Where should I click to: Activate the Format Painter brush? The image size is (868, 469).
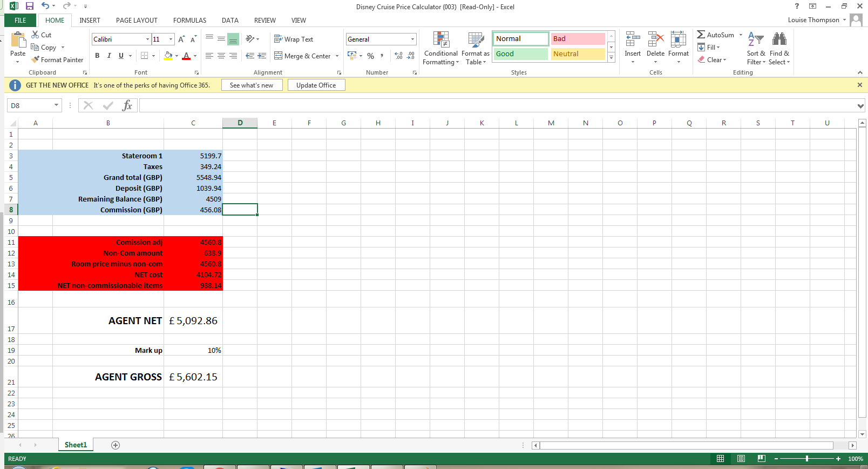[57, 59]
